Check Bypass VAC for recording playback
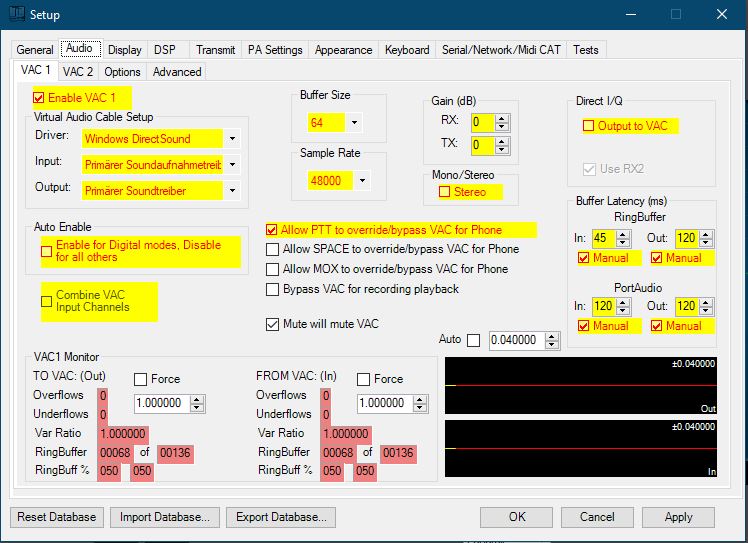Image resolution: width=748 pixels, height=543 pixels. click(272, 289)
